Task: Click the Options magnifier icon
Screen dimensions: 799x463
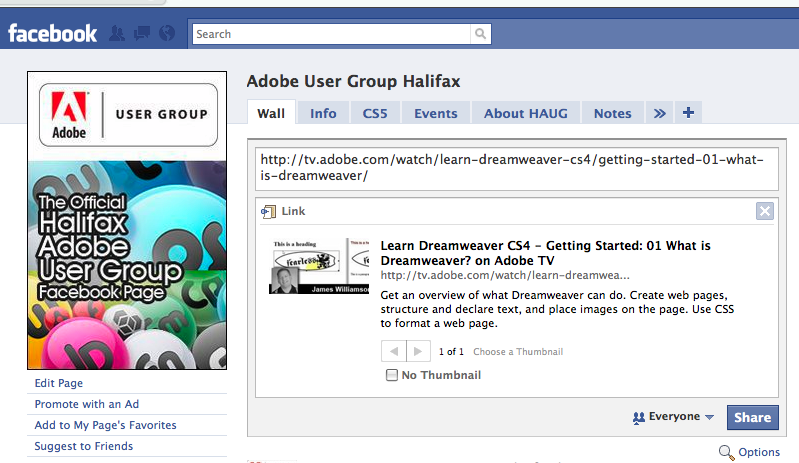Action: pos(726,453)
